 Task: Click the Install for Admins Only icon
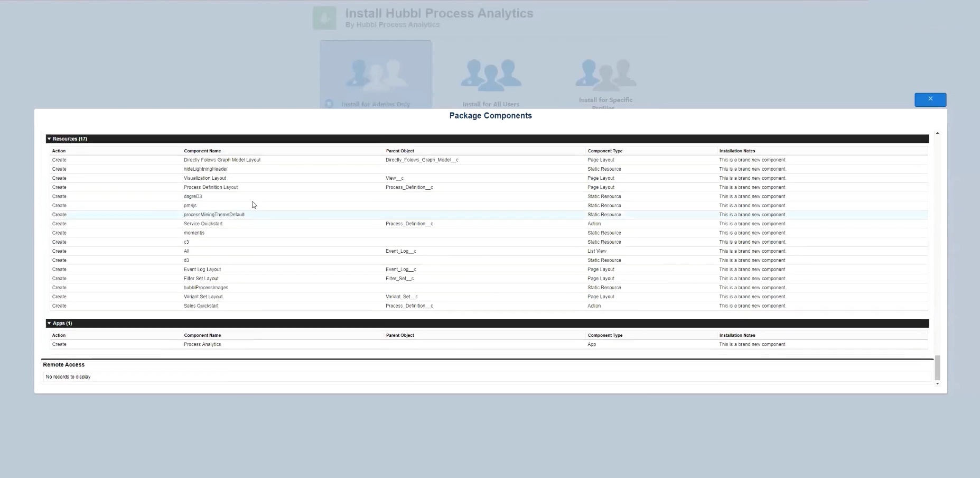pyautogui.click(x=376, y=73)
